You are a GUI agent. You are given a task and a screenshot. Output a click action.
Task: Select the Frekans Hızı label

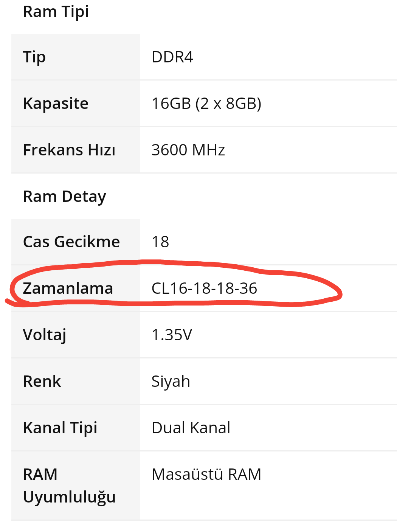pyautogui.click(x=69, y=150)
